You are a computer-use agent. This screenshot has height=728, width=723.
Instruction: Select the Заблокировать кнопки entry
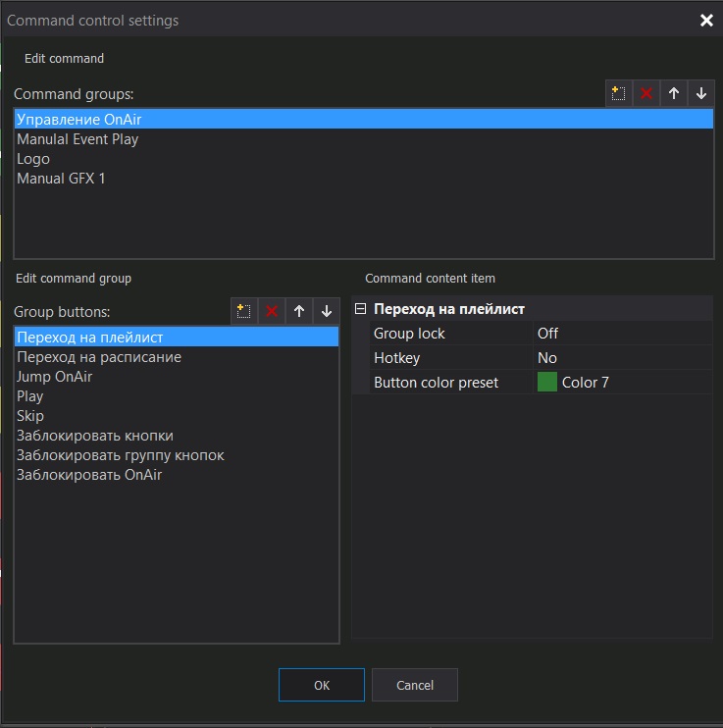point(177,436)
